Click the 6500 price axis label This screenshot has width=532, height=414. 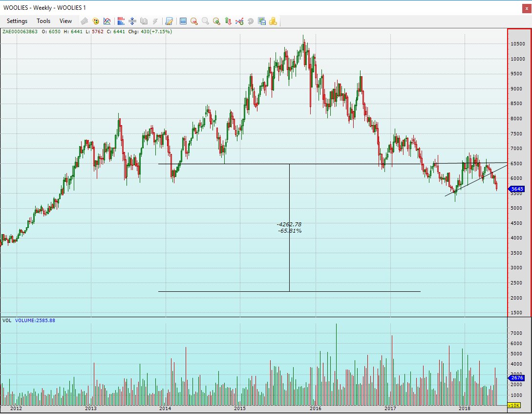tap(516, 163)
